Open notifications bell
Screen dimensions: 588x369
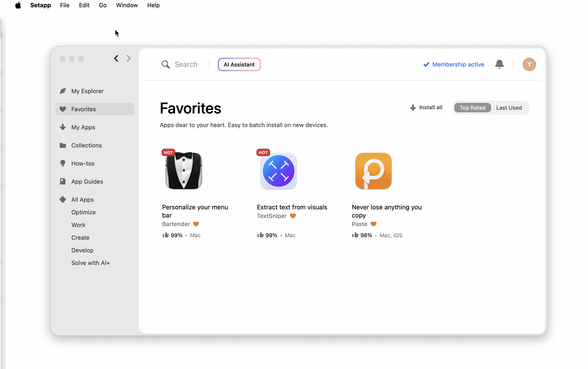click(499, 64)
